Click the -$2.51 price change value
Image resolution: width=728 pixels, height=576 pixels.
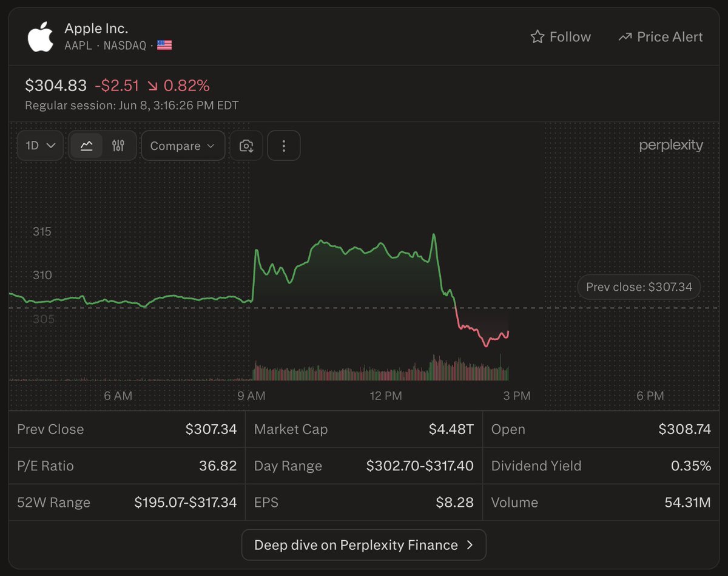pos(118,86)
